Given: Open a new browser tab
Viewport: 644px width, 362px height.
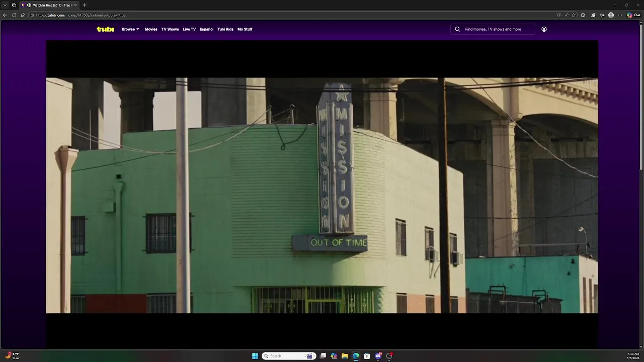Looking at the screenshot, I should (x=84, y=5).
